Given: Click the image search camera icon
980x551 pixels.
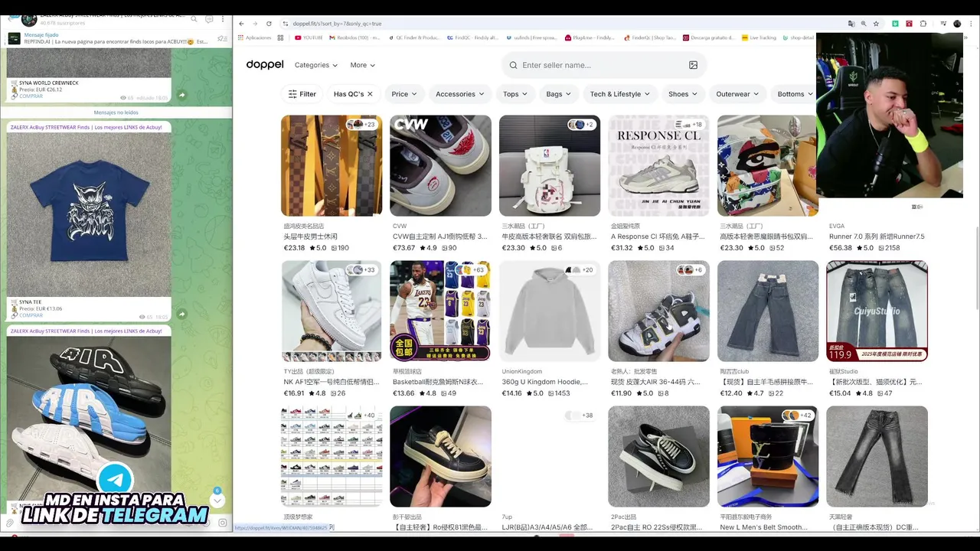Looking at the screenshot, I should 693,65.
